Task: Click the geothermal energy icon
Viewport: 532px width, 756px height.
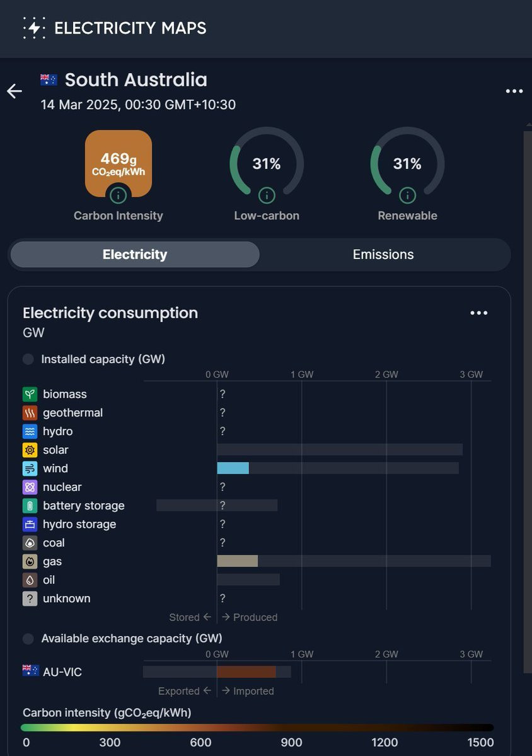Action: pyautogui.click(x=30, y=413)
